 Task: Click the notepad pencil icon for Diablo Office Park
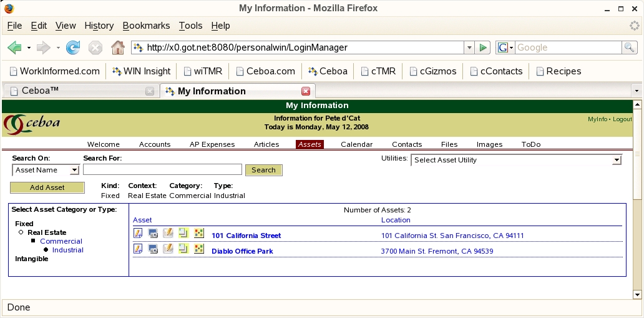pyautogui.click(x=168, y=249)
